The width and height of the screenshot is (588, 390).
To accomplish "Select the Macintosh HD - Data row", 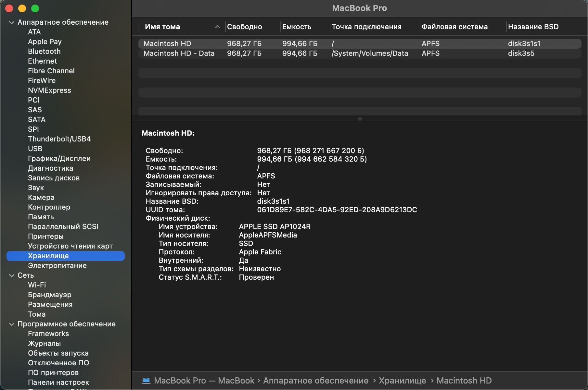I will click(x=360, y=53).
